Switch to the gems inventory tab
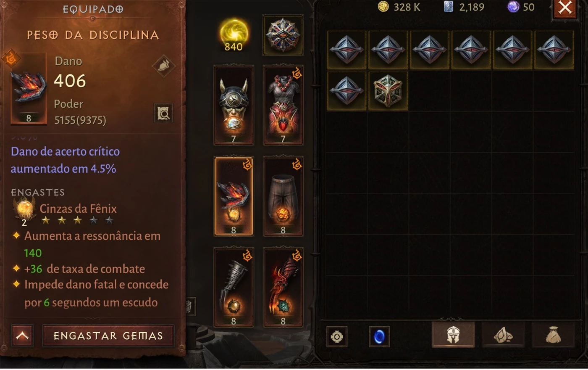 tap(503, 336)
